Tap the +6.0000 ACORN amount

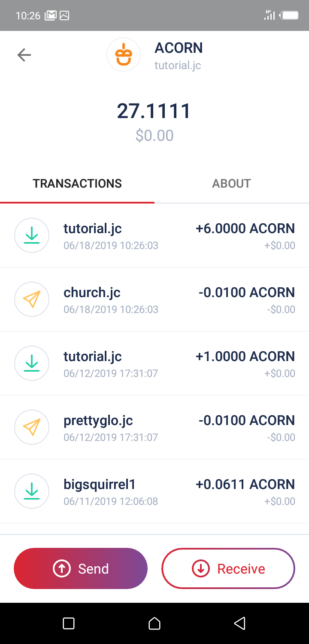pyautogui.click(x=245, y=229)
